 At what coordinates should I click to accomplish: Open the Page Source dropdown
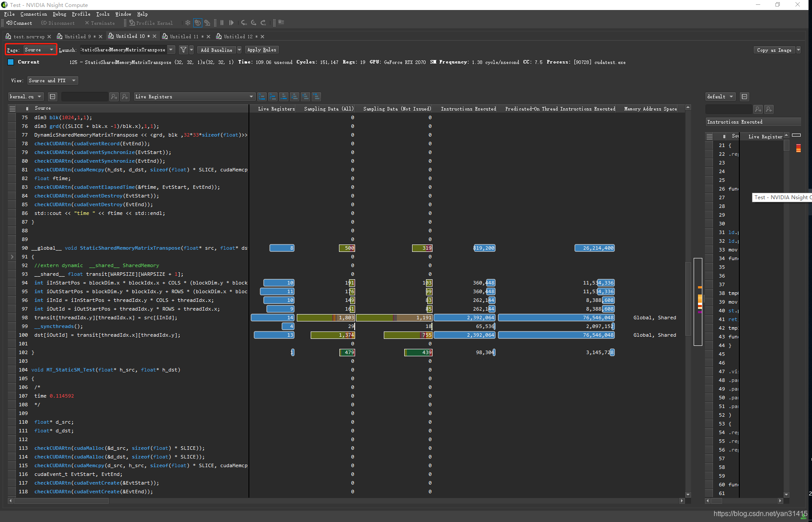coord(39,49)
